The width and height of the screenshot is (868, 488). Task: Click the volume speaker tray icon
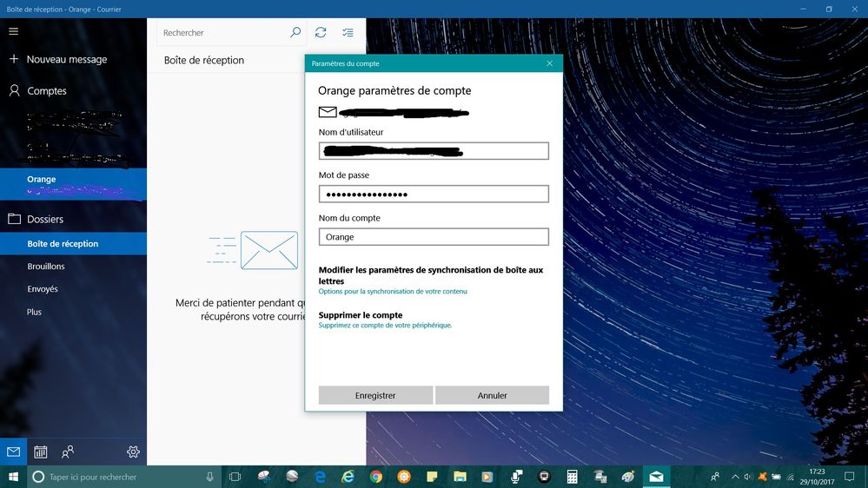(x=748, y=477)
